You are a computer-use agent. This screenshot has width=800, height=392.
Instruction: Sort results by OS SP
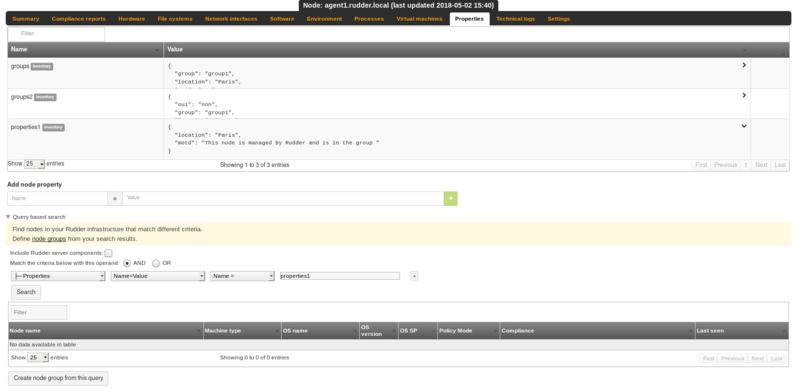click(418, 331)
